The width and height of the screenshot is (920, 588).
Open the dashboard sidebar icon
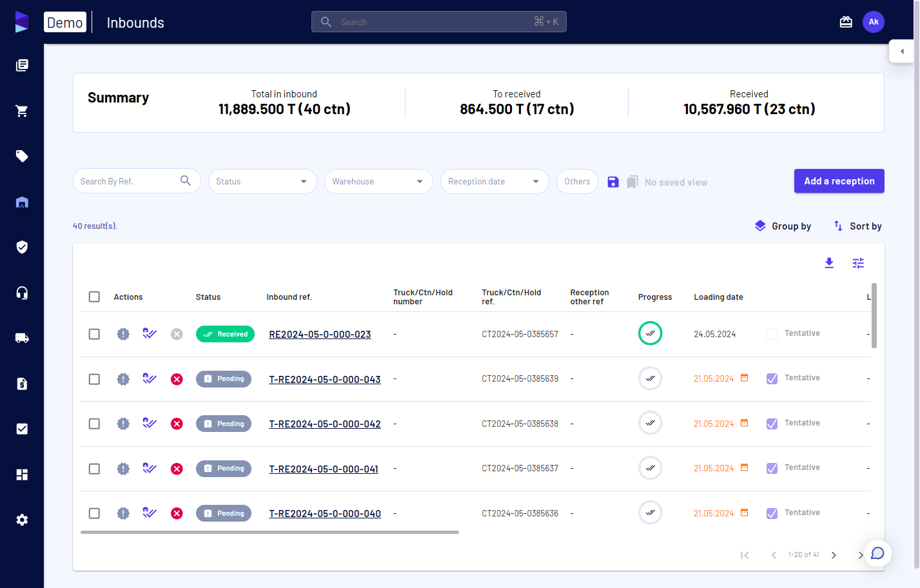pyautogui.click(x=22, y=475)
